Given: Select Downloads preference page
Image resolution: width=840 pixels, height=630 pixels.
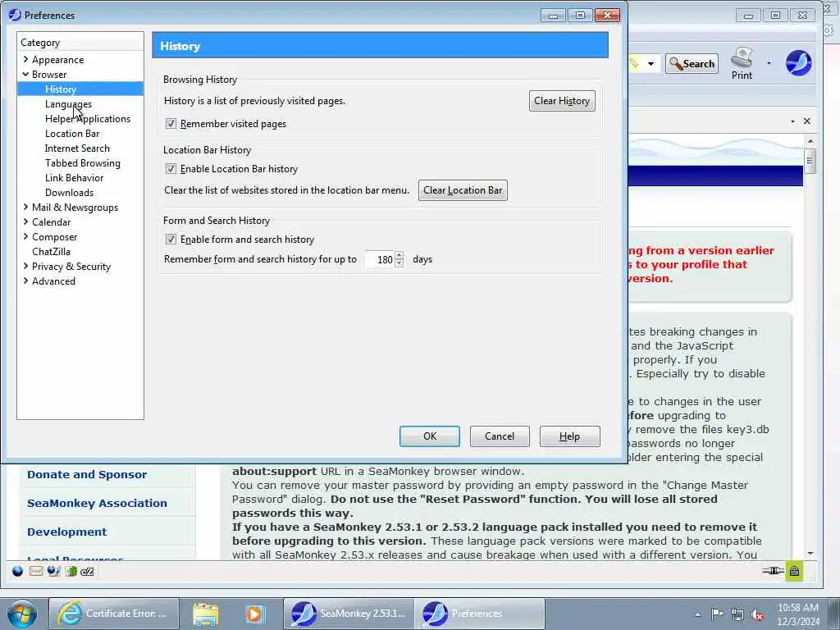Looking at the screenshot, I should (x=69, y=192).
